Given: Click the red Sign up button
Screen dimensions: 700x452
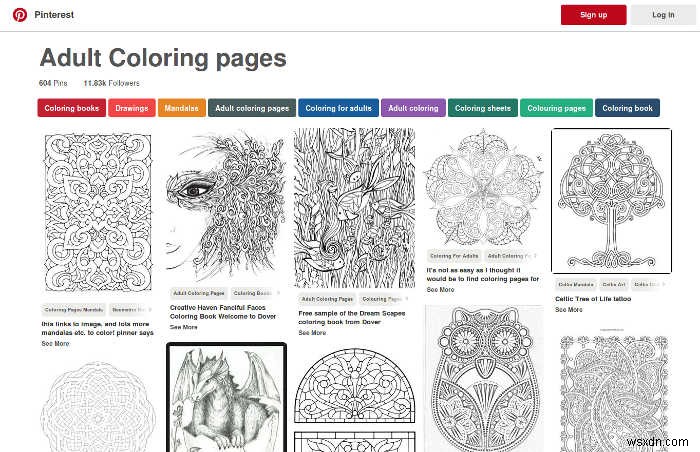Looking at the screenshot, I should click(593, 15).
